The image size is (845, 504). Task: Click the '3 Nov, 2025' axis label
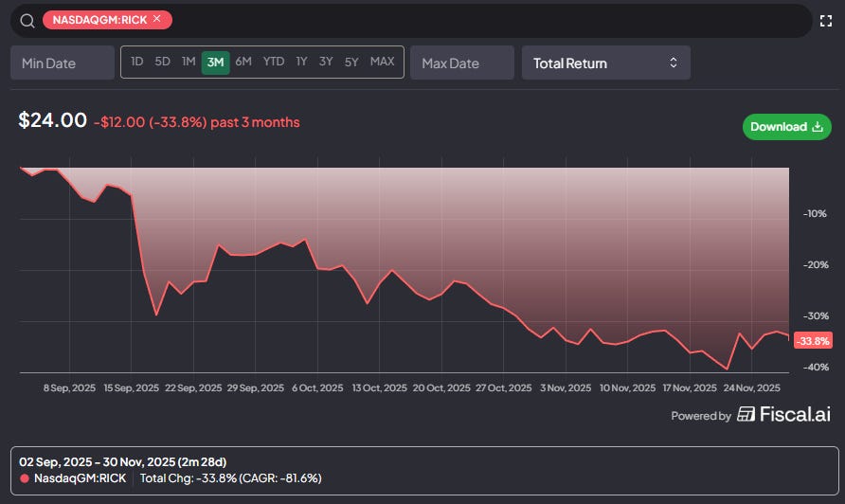click(566, 388)
